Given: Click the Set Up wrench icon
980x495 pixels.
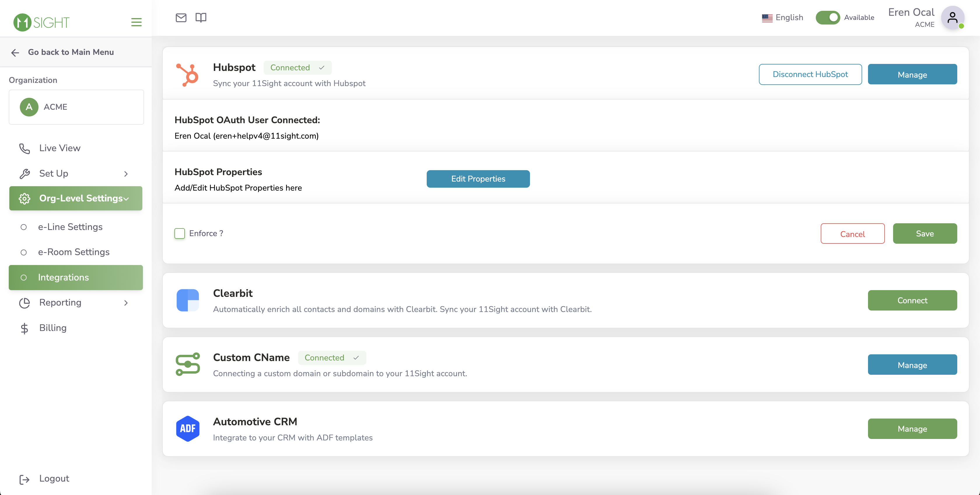Looking at the screenshot, I should pyautogui.click(x=24, y=174).
